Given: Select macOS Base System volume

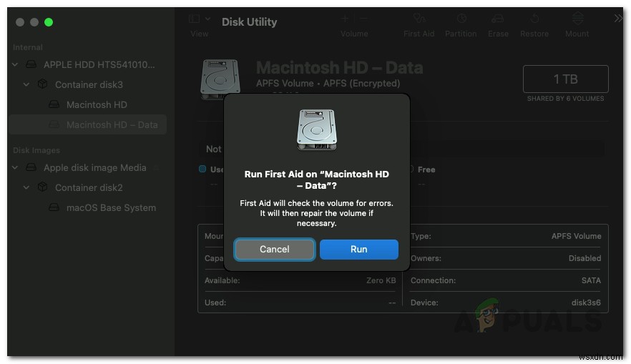Looking at the screenshot, I should click(x=111, y=208).
